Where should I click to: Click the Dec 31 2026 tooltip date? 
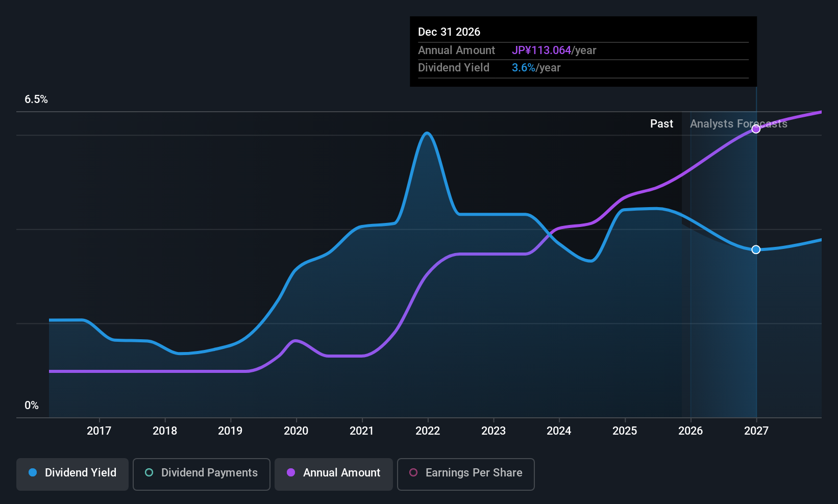pos(449,32)
